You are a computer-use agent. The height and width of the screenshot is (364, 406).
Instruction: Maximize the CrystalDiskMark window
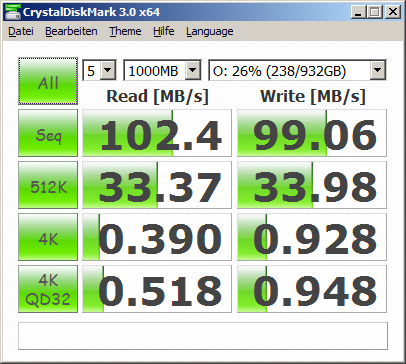pyautogui.click(x=375, y=12)
